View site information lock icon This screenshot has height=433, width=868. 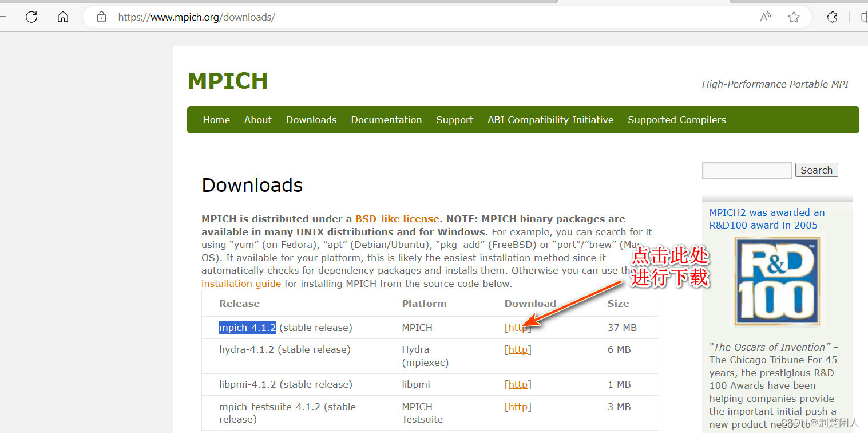(x=102, y=17)
